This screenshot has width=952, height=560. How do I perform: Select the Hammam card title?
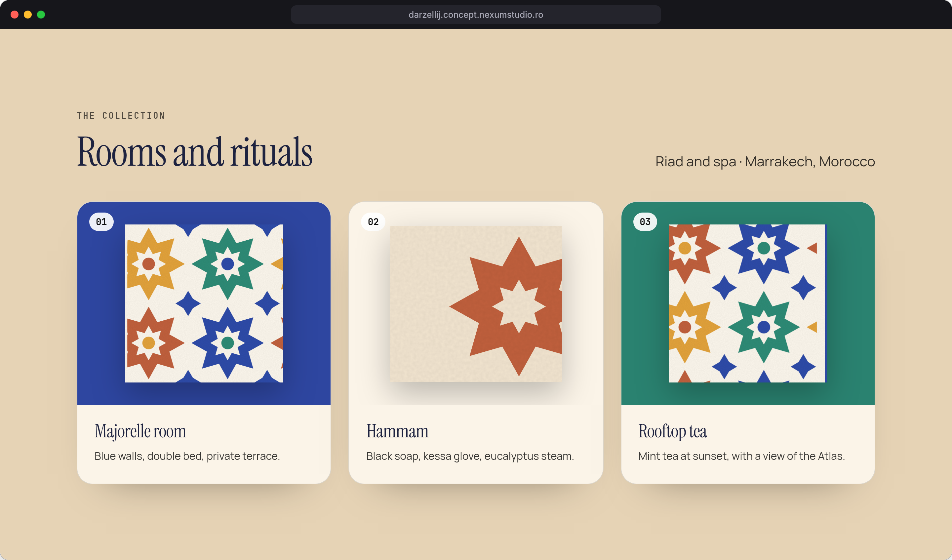pyautogui.click(x=397, y=431)
